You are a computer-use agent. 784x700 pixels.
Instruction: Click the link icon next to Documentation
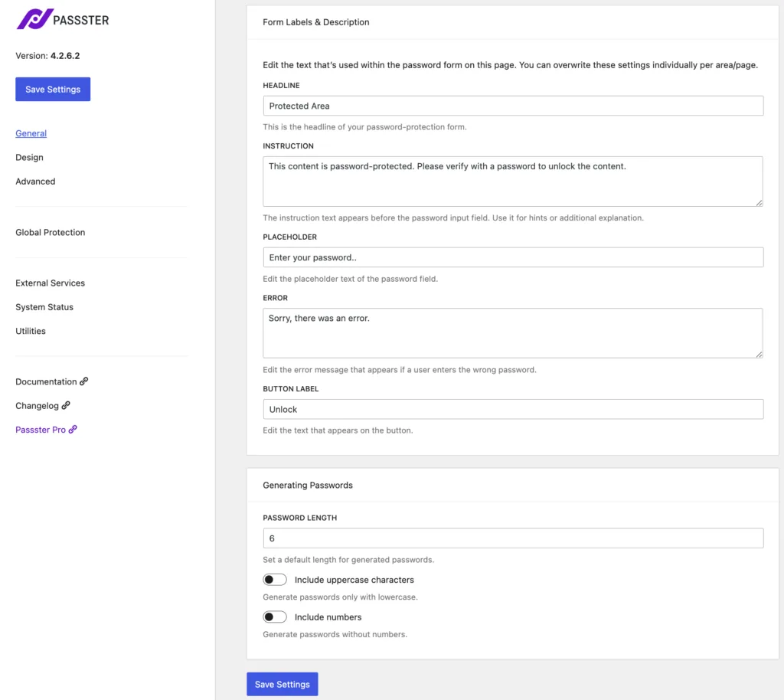84,381
